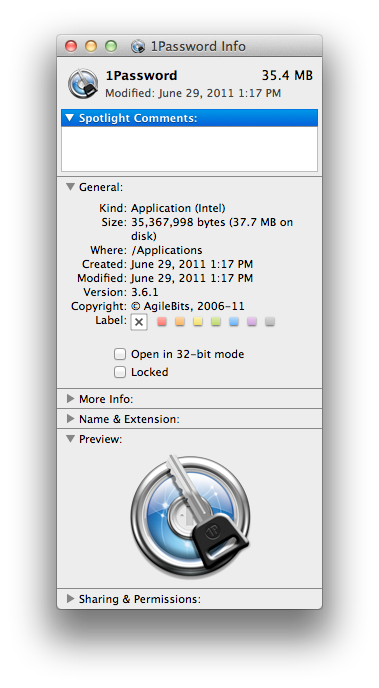Click the 35.4 MB size value
Image resolution: width=379 pixels, height=688 pixels.
287,75
